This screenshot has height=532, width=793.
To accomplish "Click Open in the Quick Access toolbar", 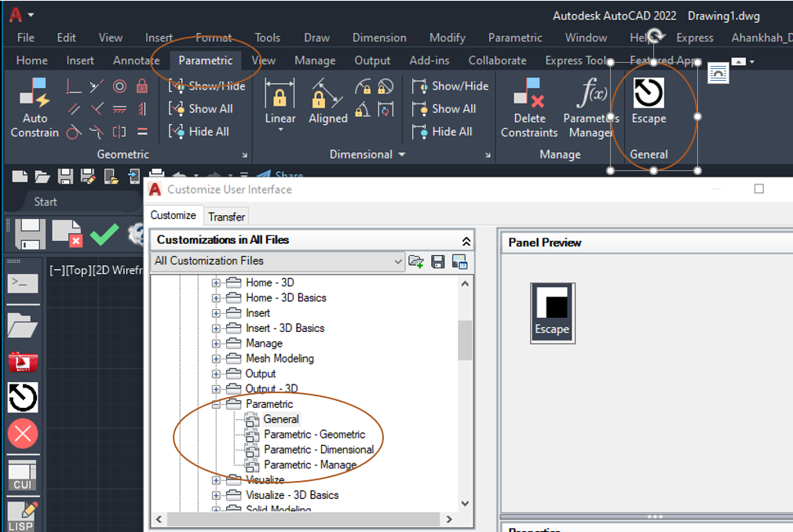I will [x=42, y=177].
